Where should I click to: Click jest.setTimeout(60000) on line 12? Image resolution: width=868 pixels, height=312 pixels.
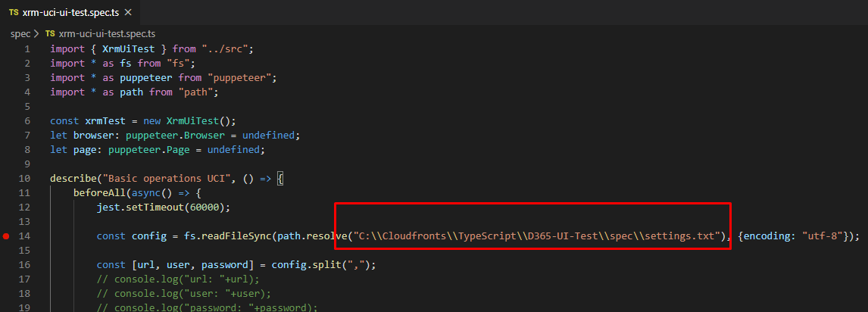tap(164, 207)
